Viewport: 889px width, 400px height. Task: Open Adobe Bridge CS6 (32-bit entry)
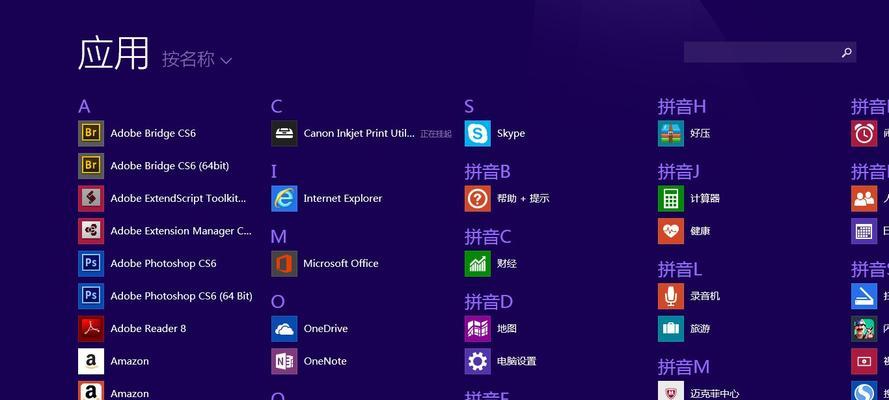137,133
